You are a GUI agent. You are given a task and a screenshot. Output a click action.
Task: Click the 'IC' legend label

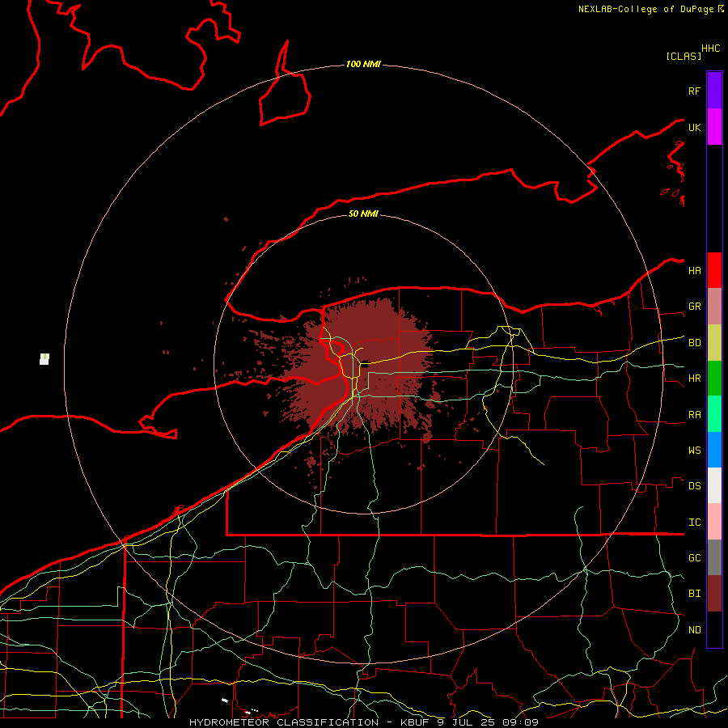coord(695,523)
